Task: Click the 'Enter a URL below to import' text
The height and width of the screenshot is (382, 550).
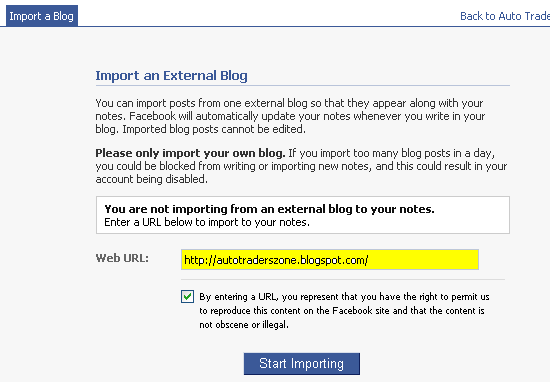Action: coord(207,222)
